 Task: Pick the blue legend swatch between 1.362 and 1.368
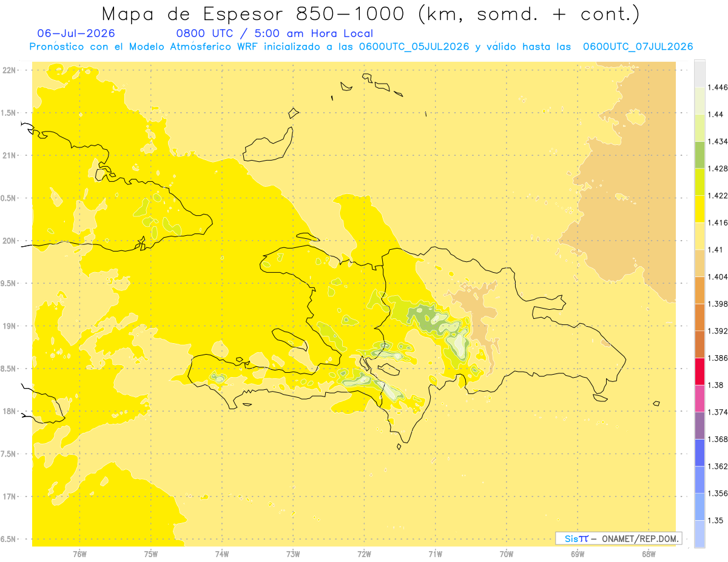coord(699,453)
